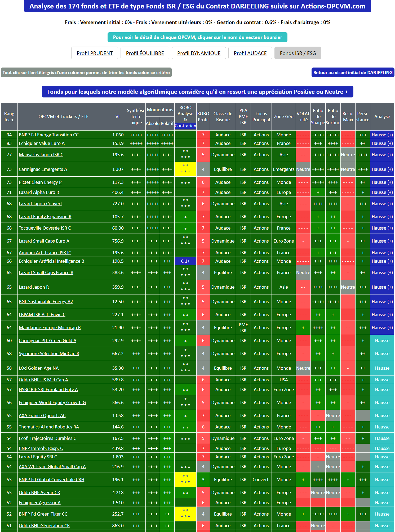Viewport: 395px width, 532px height.
Task: Open the Profil ÉQUILIBRE tab
Action: click(145, 53)
